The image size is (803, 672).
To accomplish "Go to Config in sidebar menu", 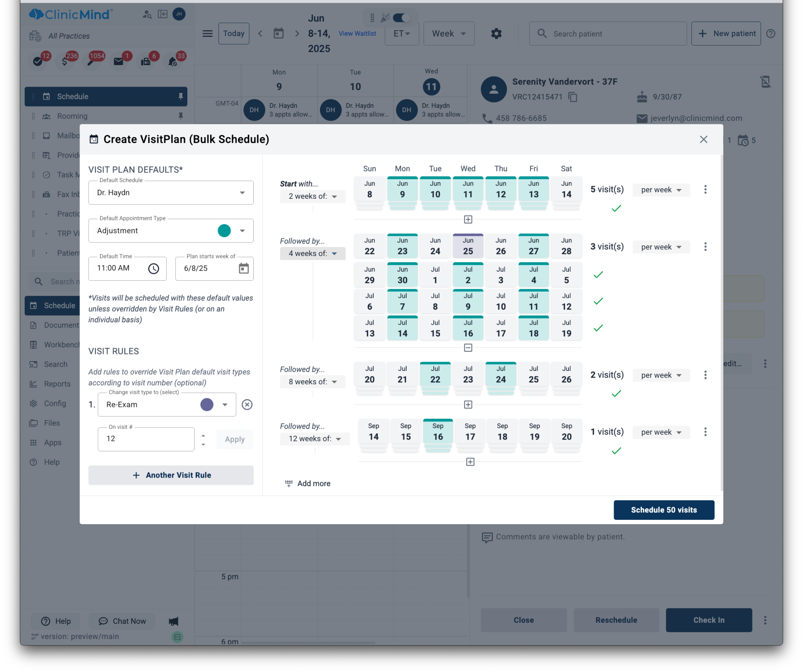I will [55, 403].
